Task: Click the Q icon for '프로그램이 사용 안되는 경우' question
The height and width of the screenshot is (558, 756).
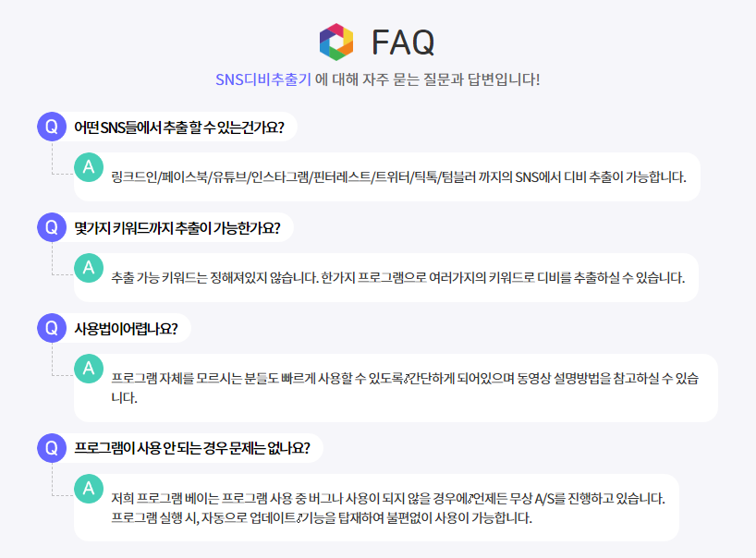Action: coord(51,448)
